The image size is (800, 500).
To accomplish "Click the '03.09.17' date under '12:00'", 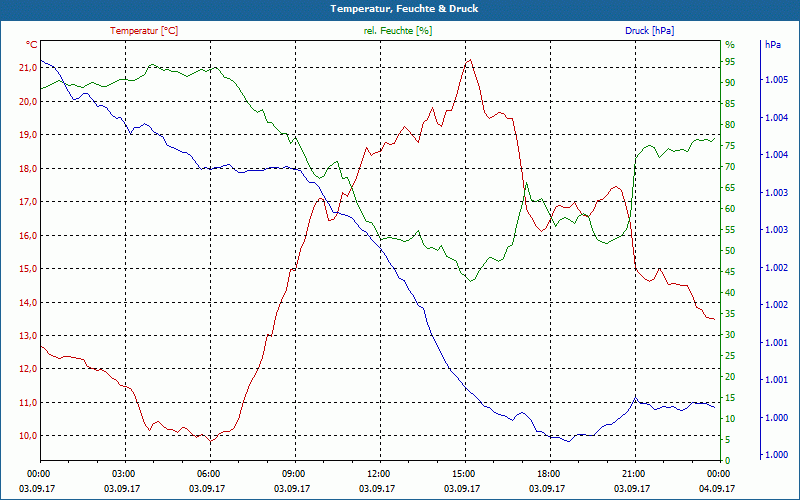I will 377,489.
